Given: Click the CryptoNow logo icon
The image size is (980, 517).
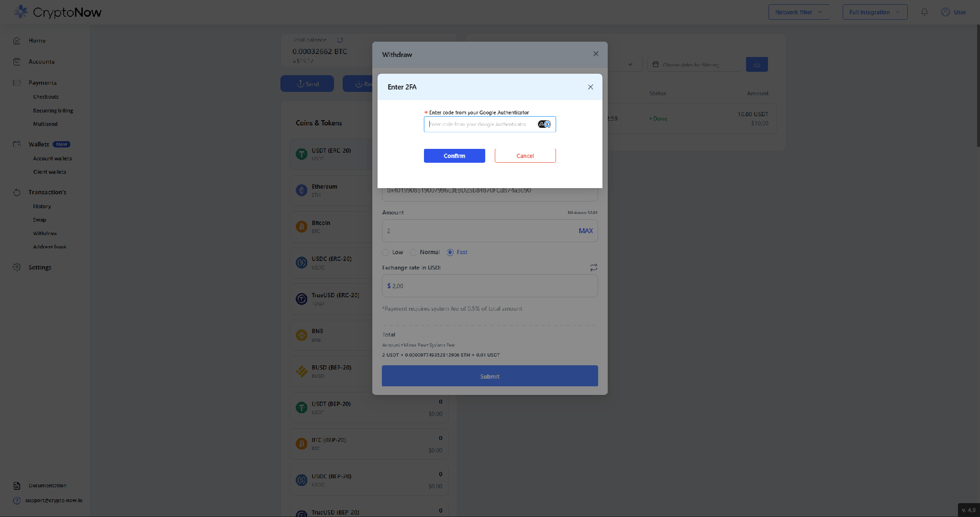Looking at the screenshot, I should pos(21,11).
